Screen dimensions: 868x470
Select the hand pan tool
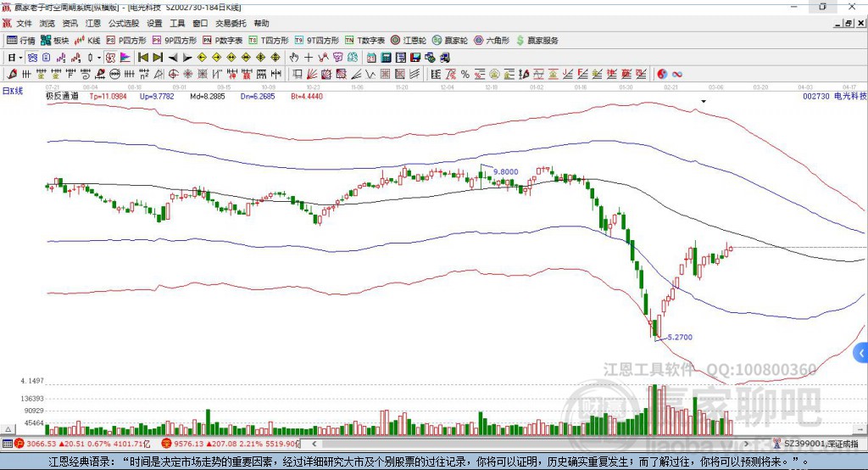tap(294, 57)
